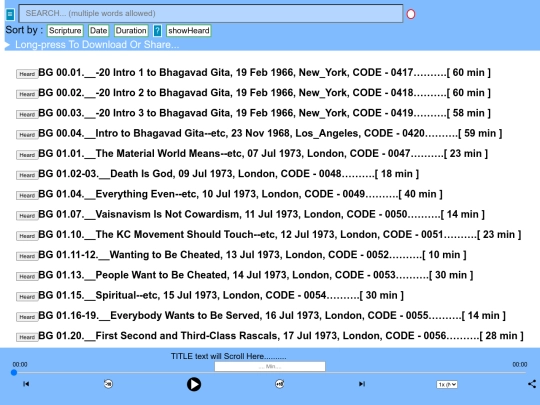
Task: Mark BG 00.02 Intro 2 as Heard
Action: (x=27, y=94)
